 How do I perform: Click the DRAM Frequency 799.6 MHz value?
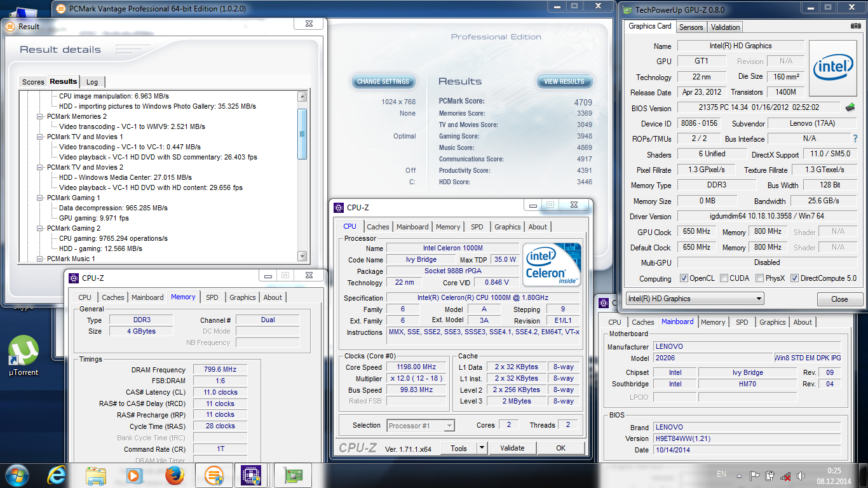220,370
